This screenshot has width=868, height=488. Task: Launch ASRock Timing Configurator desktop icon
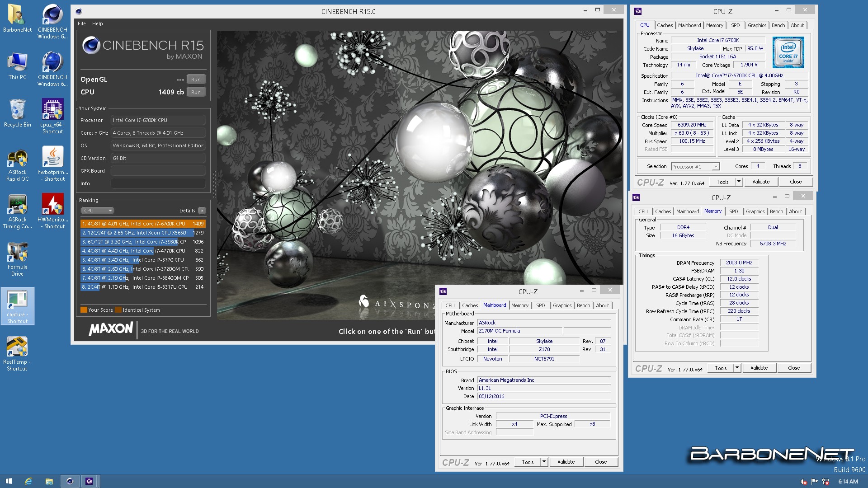coord(17,211)
